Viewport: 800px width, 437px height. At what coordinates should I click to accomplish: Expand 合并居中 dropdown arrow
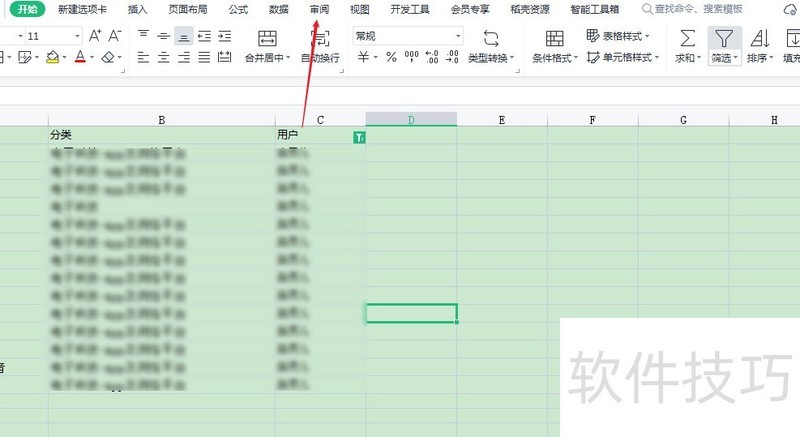pos(288,58)
